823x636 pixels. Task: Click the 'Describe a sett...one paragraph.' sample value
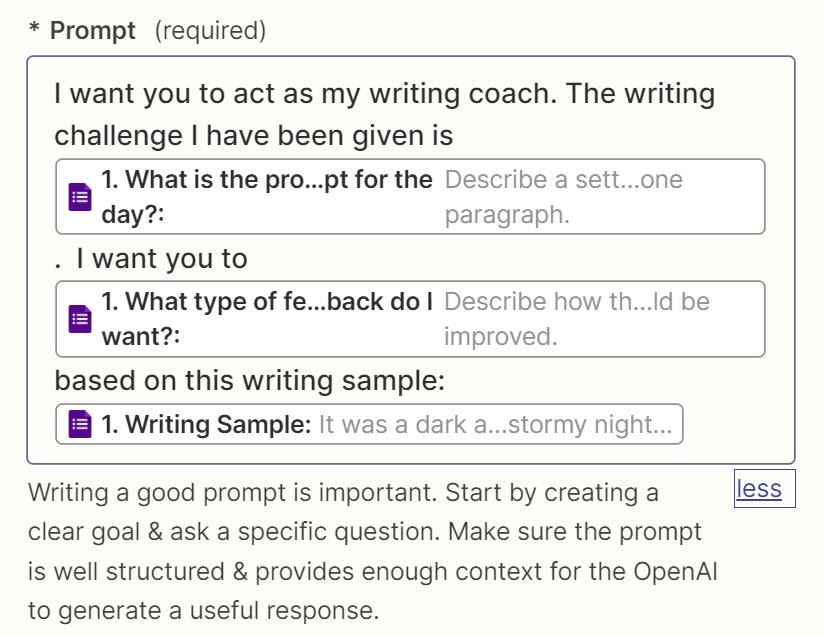point(563,197)
